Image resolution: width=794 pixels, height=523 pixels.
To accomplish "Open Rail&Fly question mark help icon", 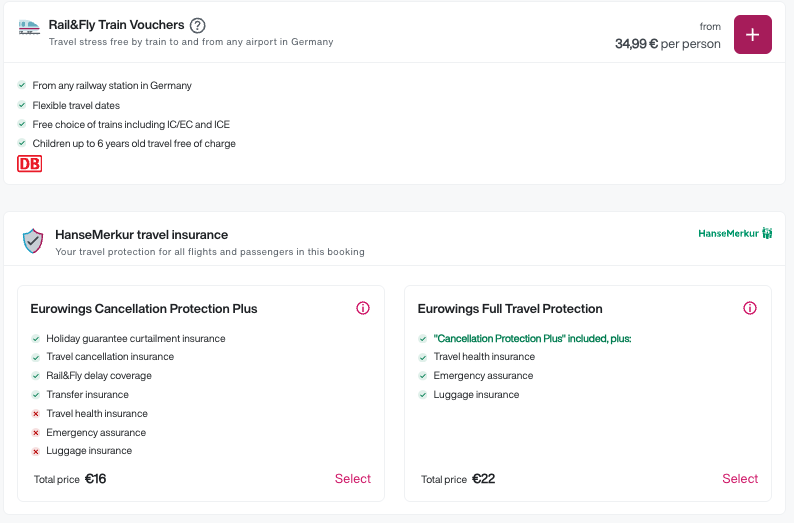I will click(x=197, y=25).
